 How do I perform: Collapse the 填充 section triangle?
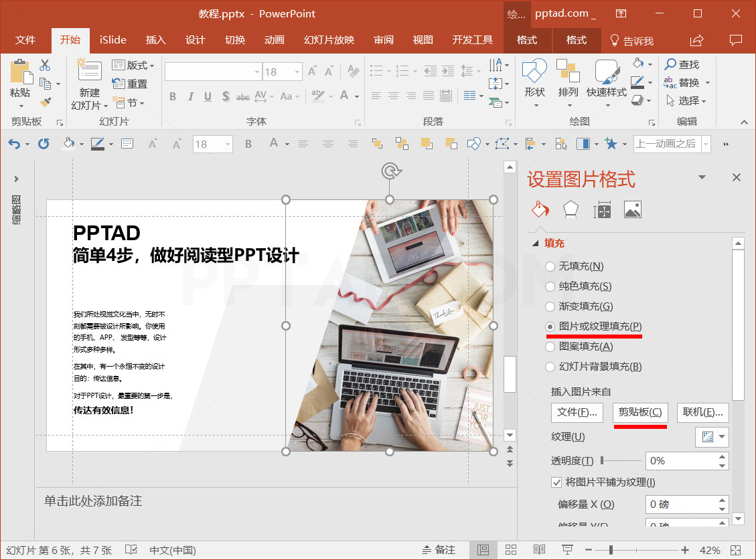[x=536, y=244]
